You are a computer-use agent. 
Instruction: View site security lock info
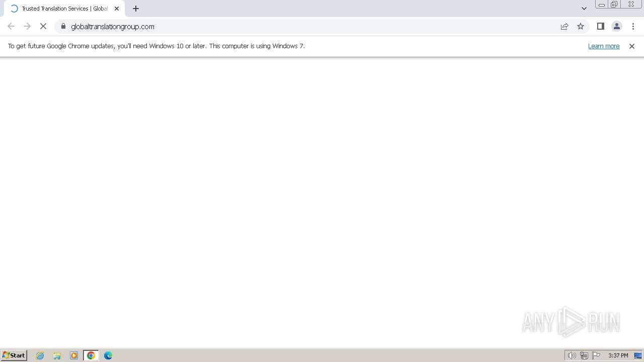pyautogui.click(x=63, y=26)
